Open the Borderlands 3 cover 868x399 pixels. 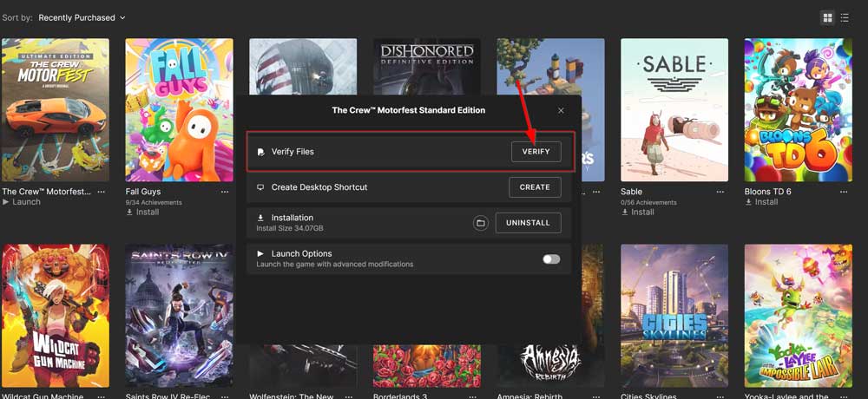coord(427,365)
